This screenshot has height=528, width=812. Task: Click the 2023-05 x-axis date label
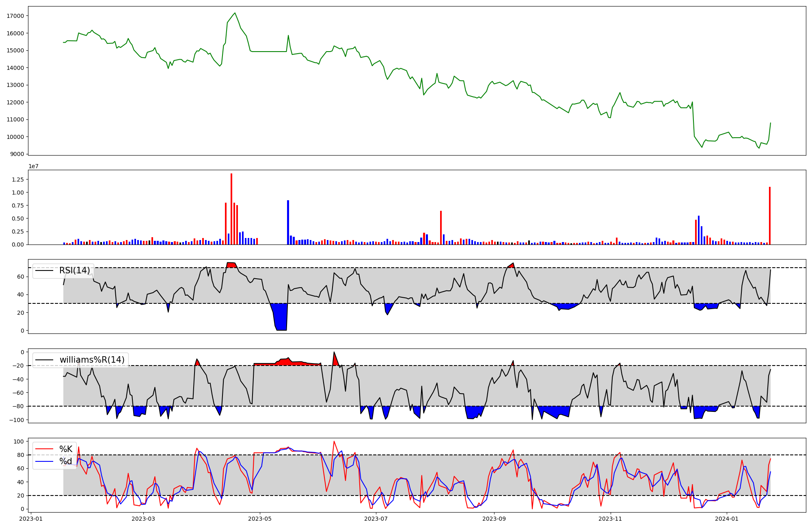point(260,519)
